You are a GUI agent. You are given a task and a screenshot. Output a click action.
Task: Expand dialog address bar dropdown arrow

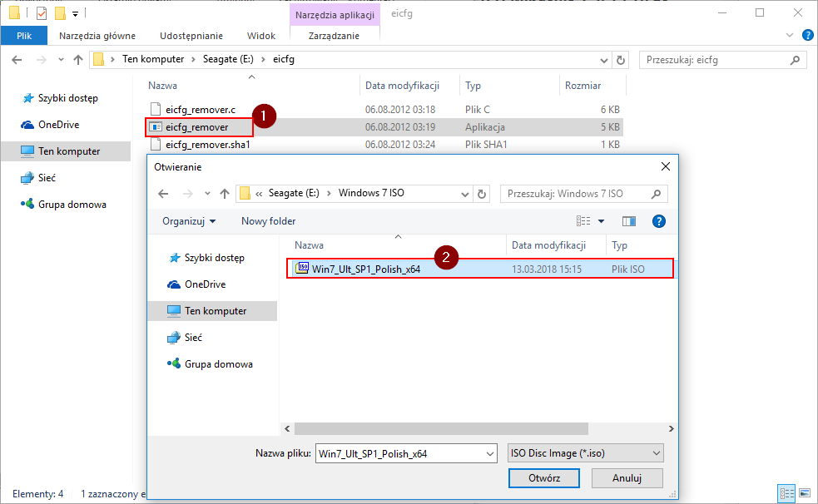pyautogui.click(x=465, y=195)
